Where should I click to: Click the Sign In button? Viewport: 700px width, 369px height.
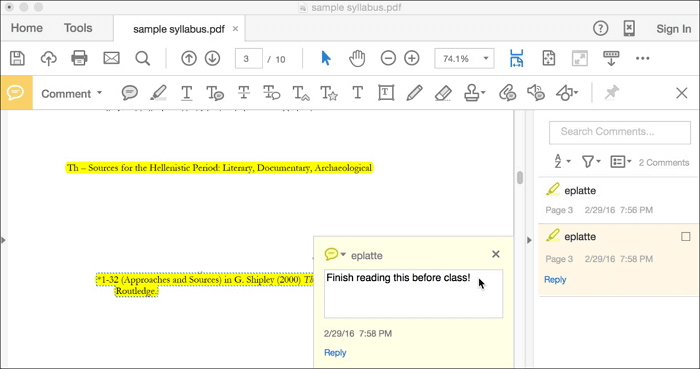coord(674,29)
